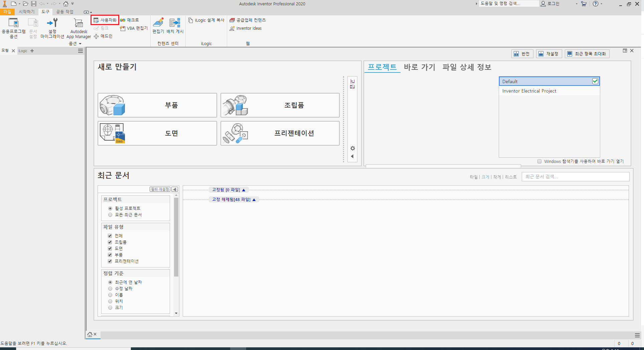
Task: Toggle Part (부품) filter checkbox
Action: 110,255
